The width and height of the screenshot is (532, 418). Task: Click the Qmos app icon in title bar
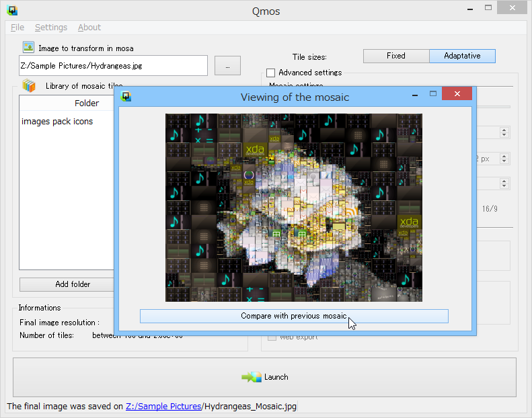[12, 11]
